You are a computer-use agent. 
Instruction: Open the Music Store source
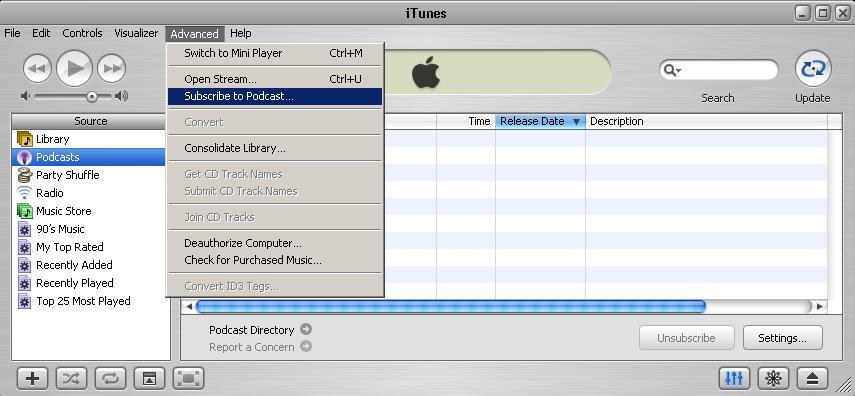coord(88,211)
